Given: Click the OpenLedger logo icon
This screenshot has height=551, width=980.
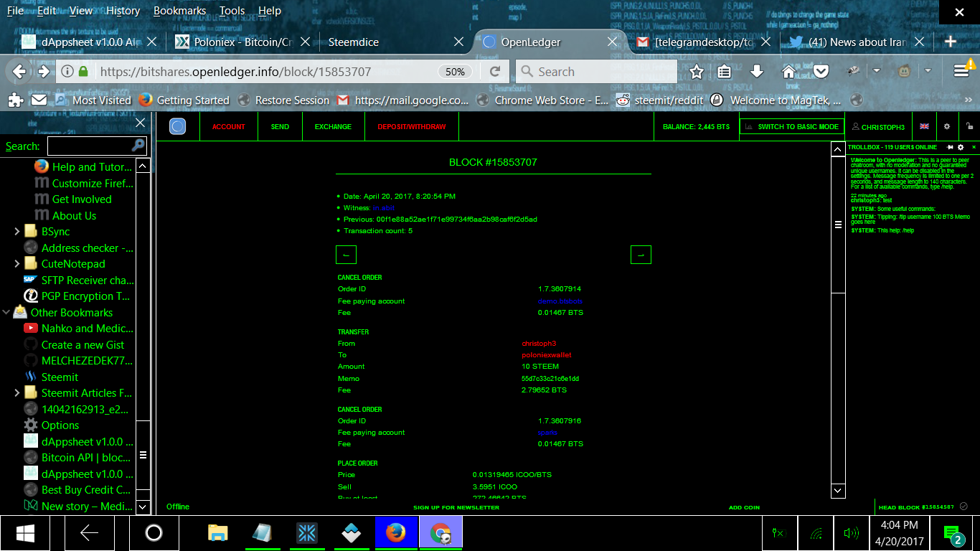Looking at the screenshot, I should (178, 126).
